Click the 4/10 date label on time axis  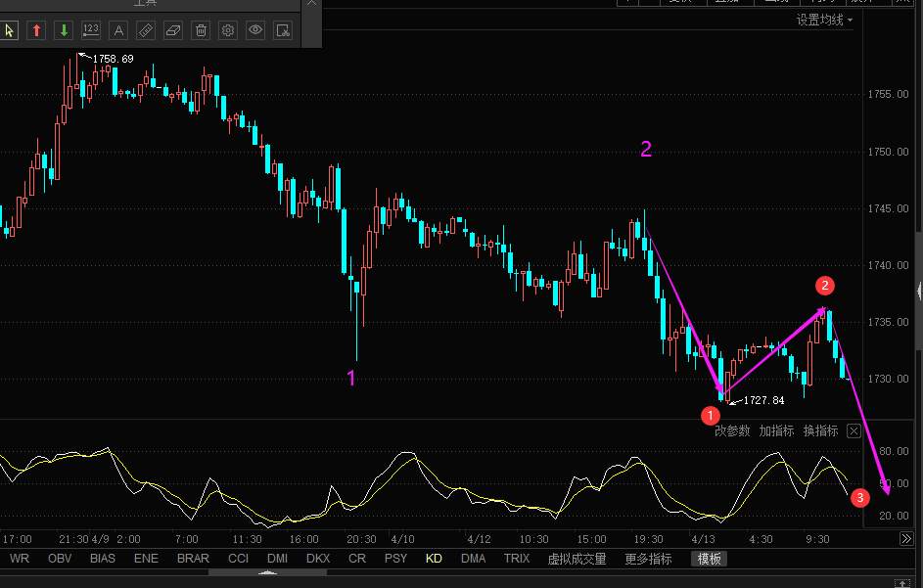(402, 539)
